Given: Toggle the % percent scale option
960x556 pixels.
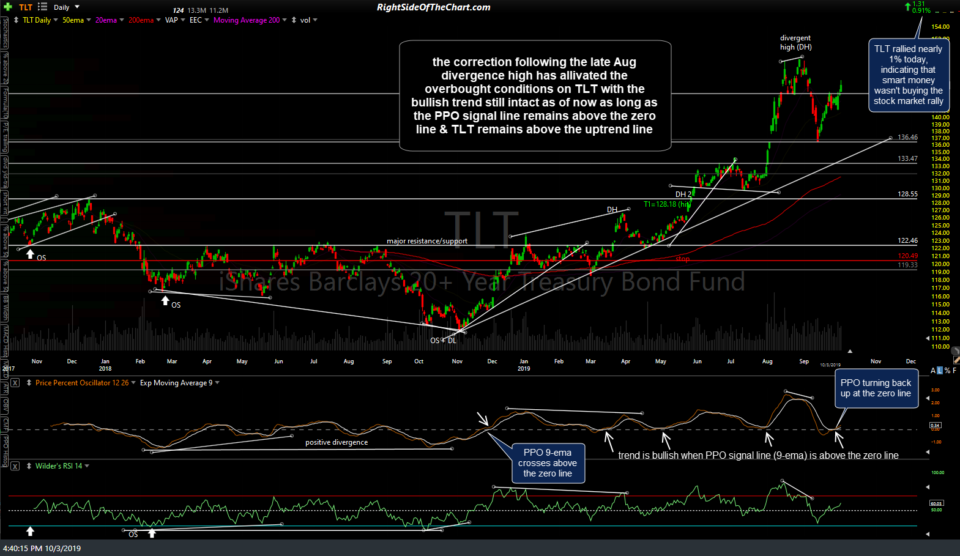Looking at the screenshot, I should [947, 370].
